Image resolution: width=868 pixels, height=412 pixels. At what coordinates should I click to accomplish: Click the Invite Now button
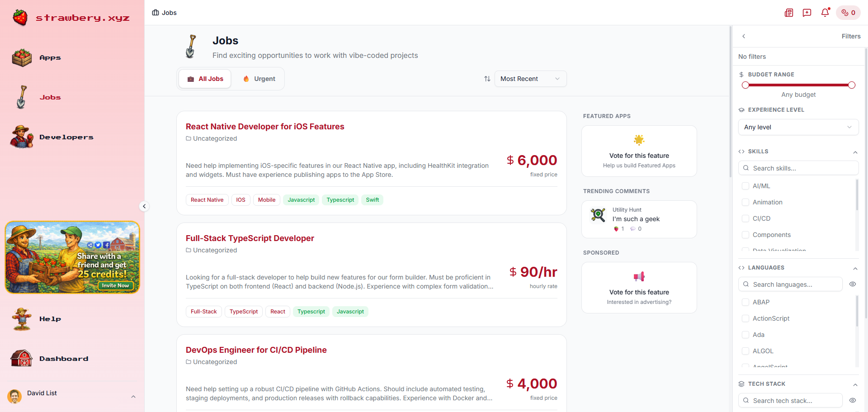click(x=115, y=285)
